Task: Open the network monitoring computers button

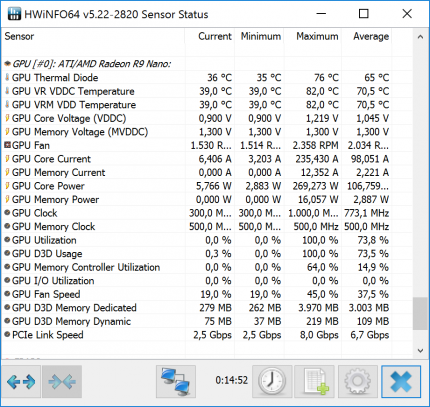Action: click(x=176, y=382)
